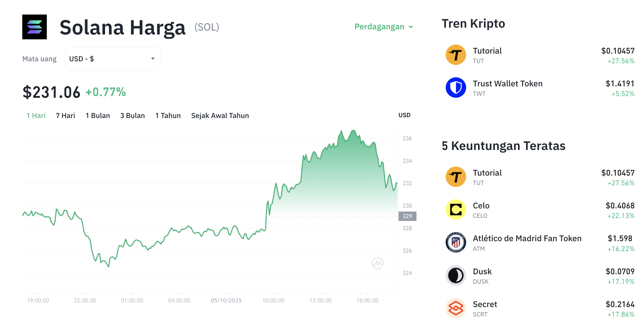Screen dimensions: 644x329
Task: Show the 1 Bulan chart range
Action: click(98, 115)
